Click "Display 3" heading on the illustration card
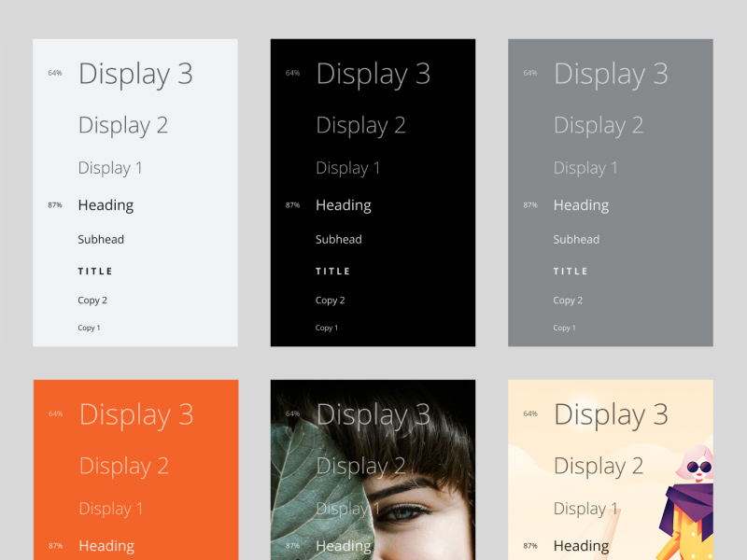Screen dimensions: 747x560 point(611,414)
